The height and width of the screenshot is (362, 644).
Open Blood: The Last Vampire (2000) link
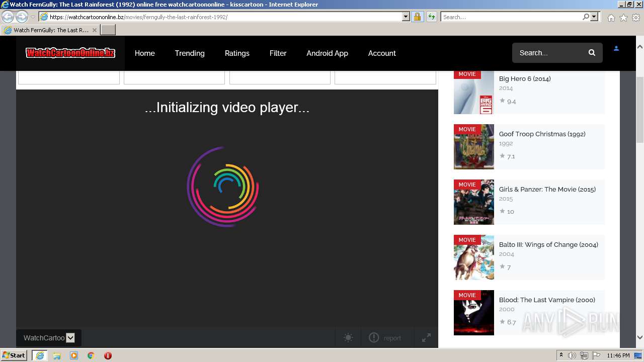tap(547, 300)
